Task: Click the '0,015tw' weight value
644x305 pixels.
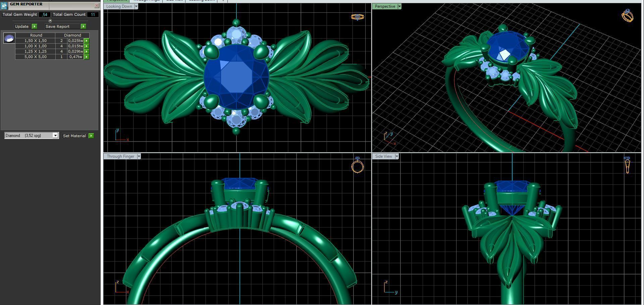Action: pyautogui.click(x=75, y=46)
